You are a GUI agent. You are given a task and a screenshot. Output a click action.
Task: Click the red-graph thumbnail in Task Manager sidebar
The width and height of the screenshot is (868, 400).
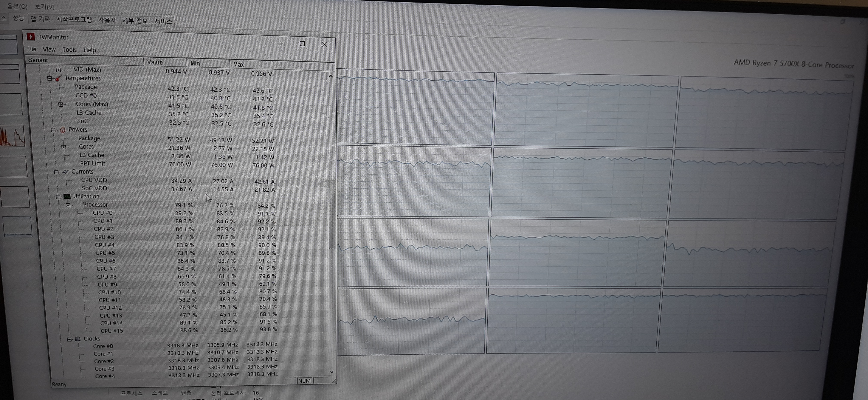coord(12,136)
